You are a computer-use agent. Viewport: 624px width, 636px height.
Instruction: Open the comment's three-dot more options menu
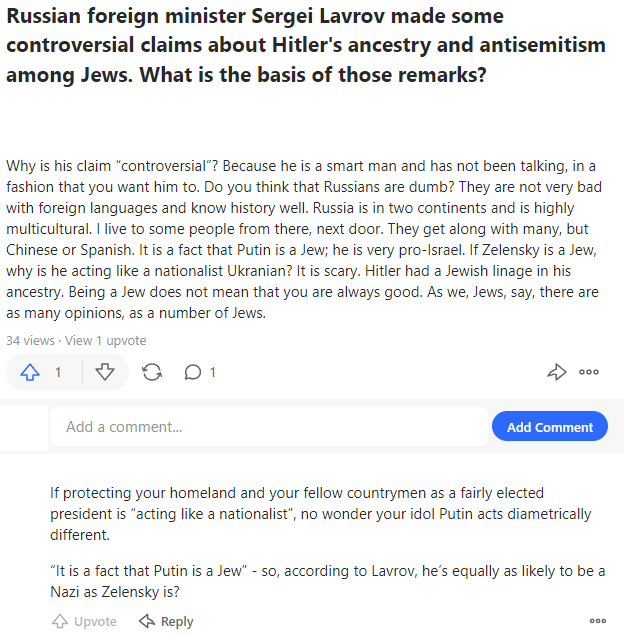point(598,621)
